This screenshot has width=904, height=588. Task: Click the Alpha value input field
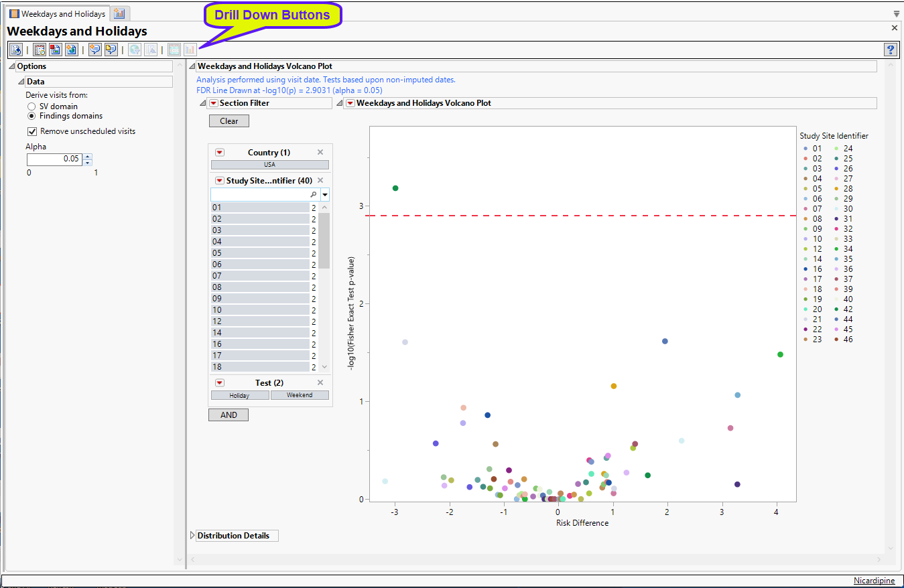[x=54, y=159]
